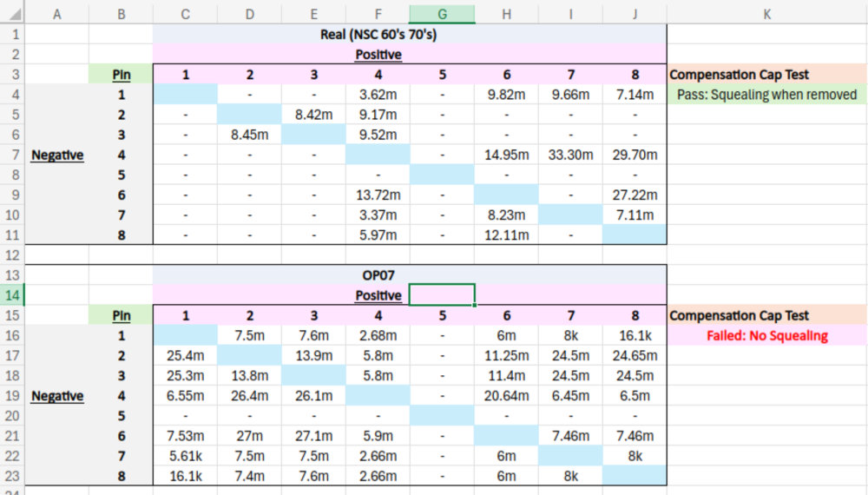
Task: Click cell with value 6.55m
Action: (x=186, y=396)
